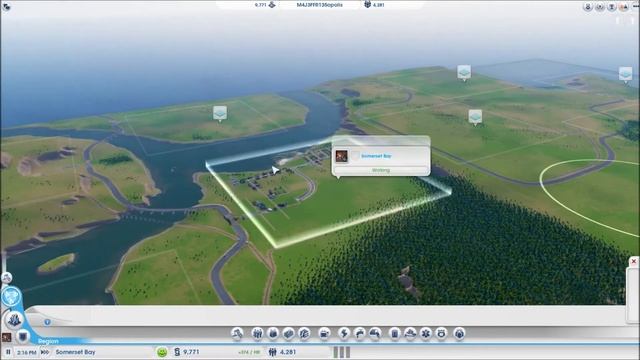Switch to the city view button
This screenshot has width=640, height=360.
coord(14,320)
